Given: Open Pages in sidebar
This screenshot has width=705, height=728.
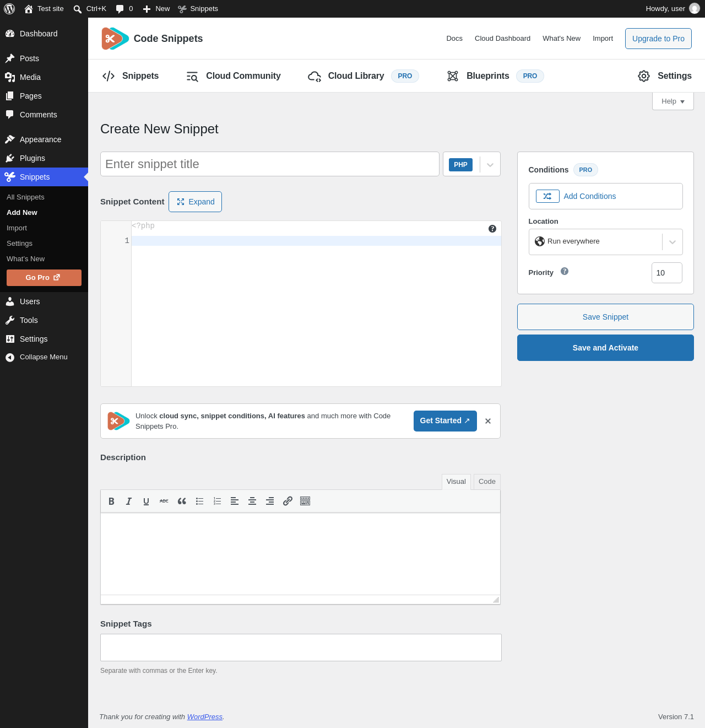Looking at the screenshot, I should [44, 96].
